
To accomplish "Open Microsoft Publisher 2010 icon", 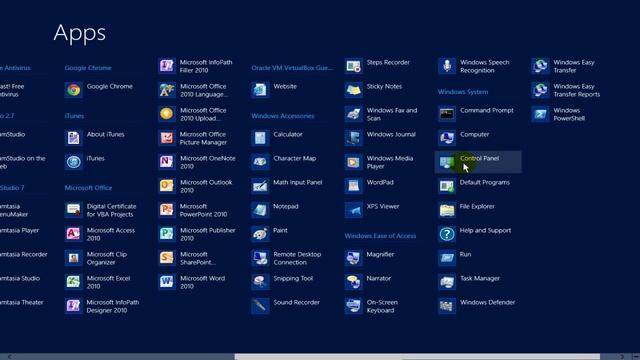I will tap(167, 234).
